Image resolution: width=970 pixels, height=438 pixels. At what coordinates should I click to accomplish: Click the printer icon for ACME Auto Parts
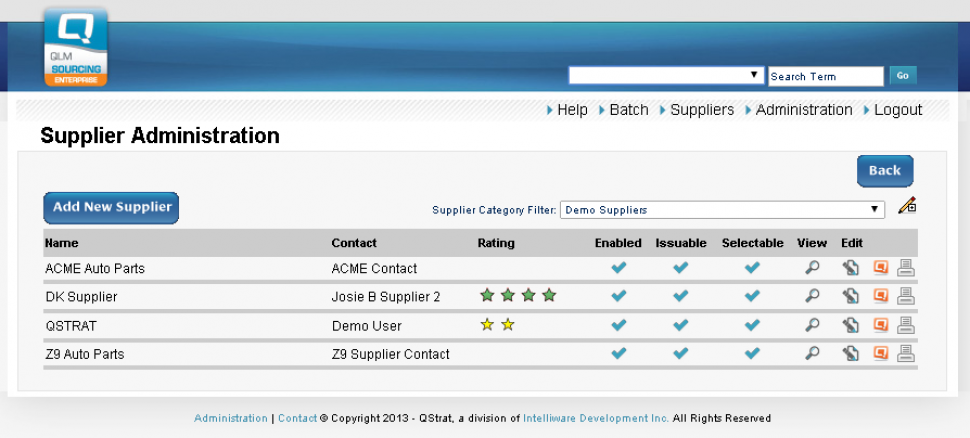click(x=906, y=268)
